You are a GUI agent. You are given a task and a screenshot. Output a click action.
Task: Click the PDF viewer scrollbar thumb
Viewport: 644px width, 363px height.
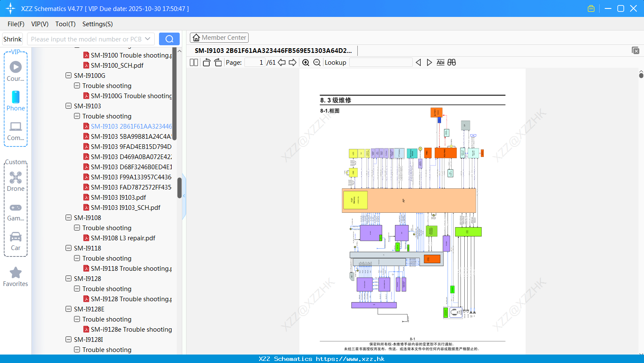[x=641, y=75]
